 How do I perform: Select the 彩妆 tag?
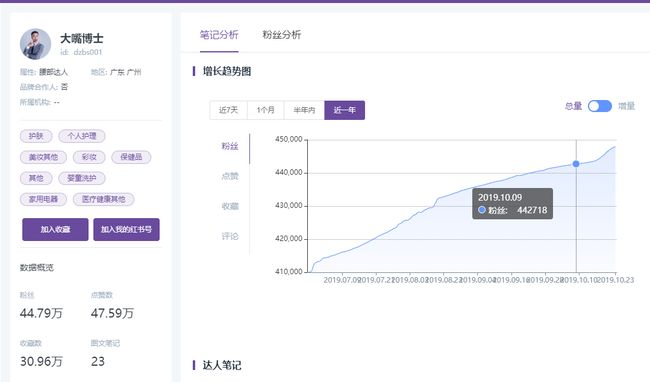click(89, 157)
